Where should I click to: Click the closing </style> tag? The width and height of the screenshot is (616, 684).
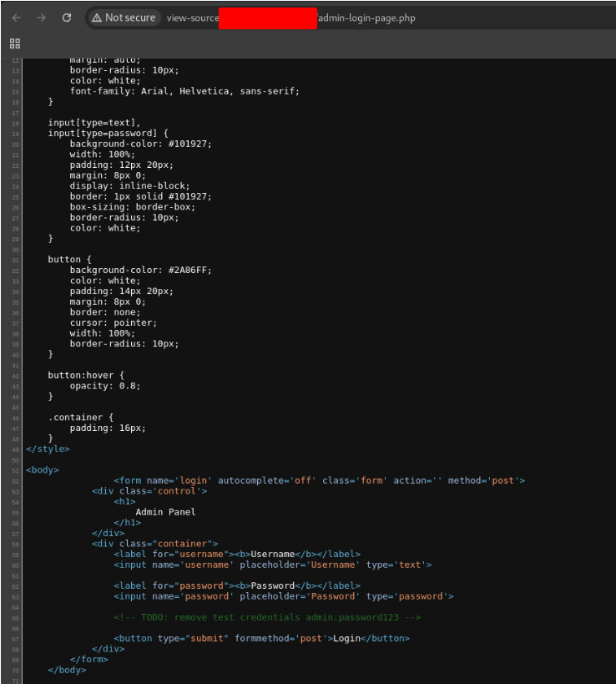pos(48,448)
